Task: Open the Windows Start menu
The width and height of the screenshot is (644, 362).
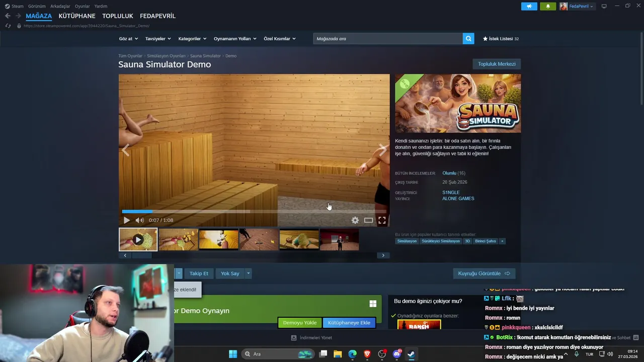Action: (233, 354)
